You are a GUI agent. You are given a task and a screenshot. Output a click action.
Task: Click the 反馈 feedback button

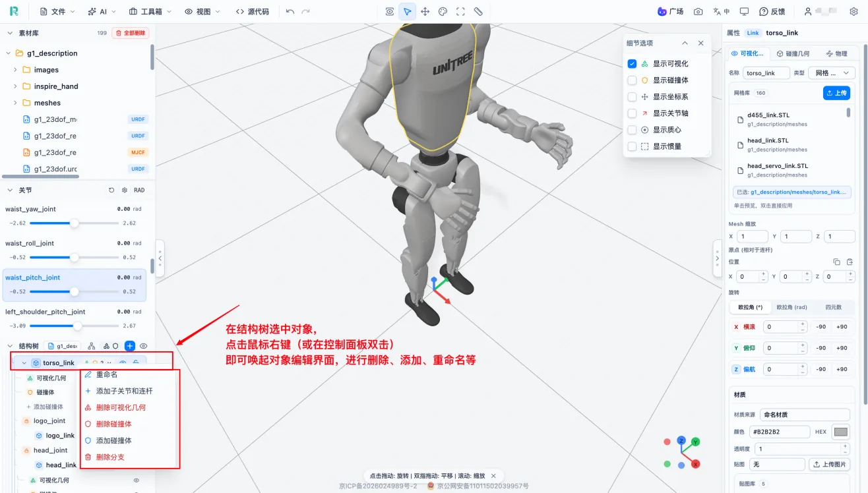(772, 11)
